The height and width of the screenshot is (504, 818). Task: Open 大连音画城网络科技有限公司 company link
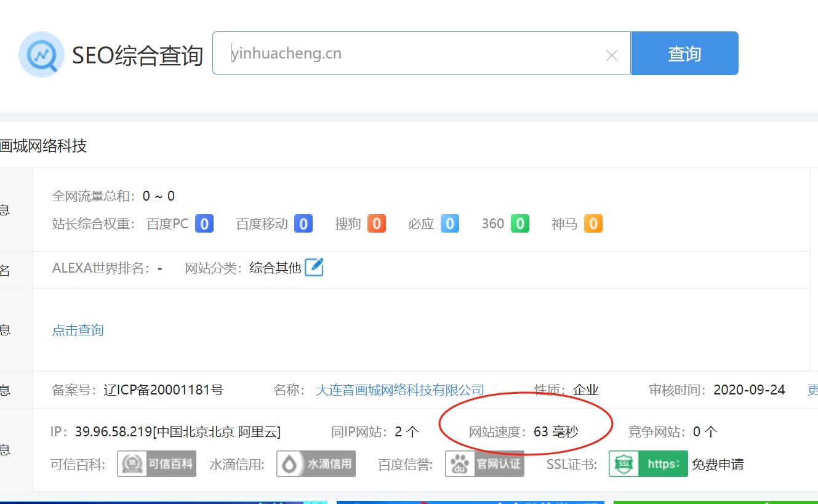[399, 390]
